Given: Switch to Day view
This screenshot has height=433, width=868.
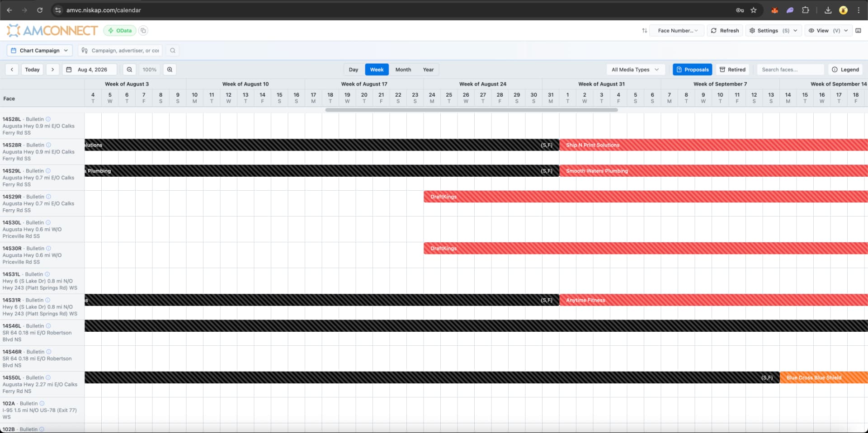Looking at the screenshot, I should pyautogui.click(x=354, y=70).
